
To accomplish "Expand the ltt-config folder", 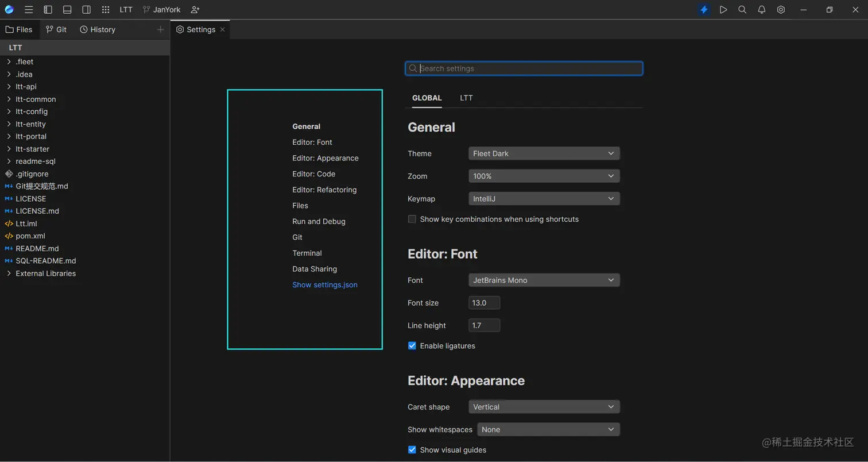I will (x=9, y=111).
